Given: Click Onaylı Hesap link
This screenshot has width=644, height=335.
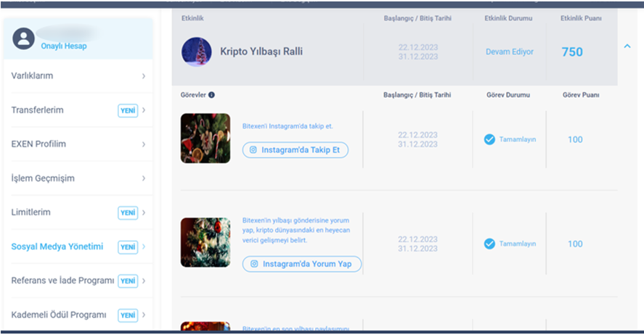Looking at the screenshot, I should [64, 46].
